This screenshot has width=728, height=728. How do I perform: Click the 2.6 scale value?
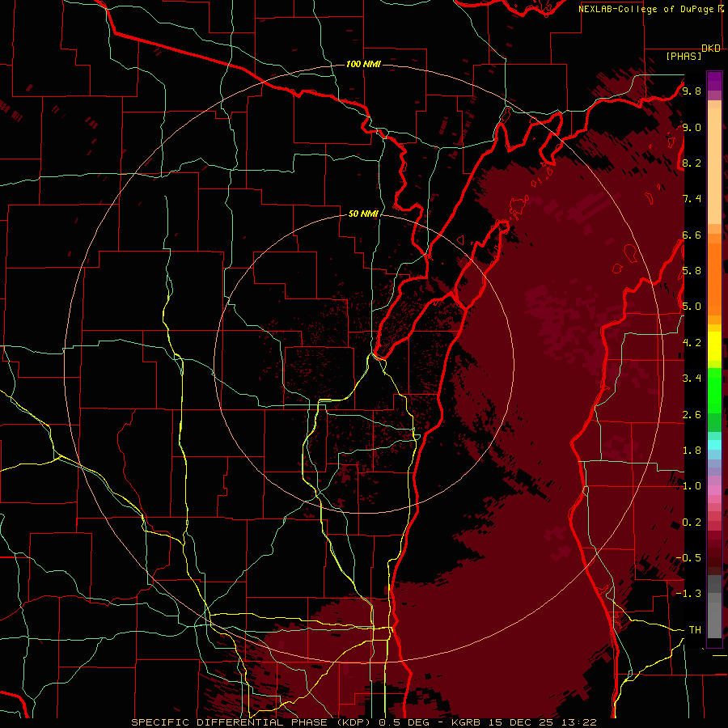click(692, 415)
